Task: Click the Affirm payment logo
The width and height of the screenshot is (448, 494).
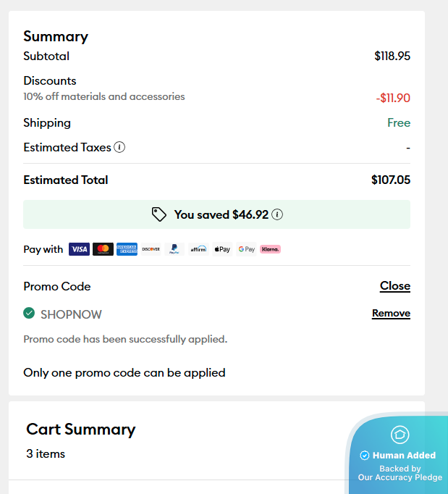Action: (198, 249)
